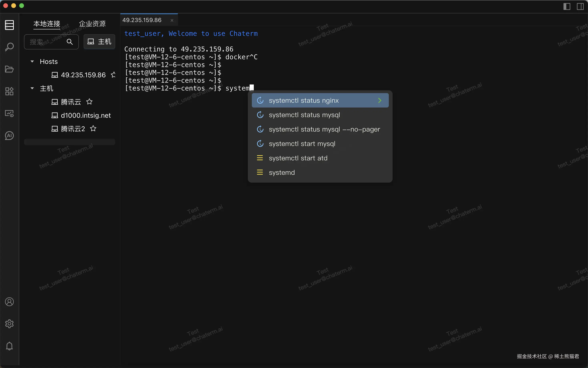Open the monitor view icon in sidebar

tap(9, 113)
